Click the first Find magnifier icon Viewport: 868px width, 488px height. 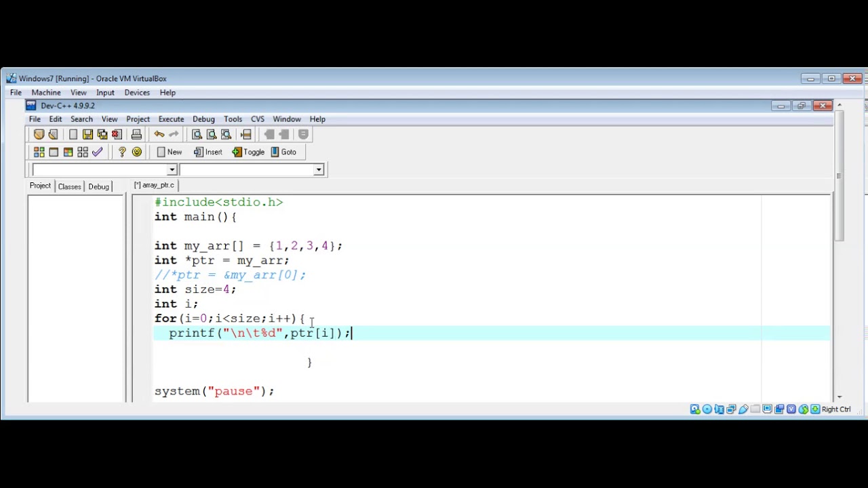coord(197,134)
